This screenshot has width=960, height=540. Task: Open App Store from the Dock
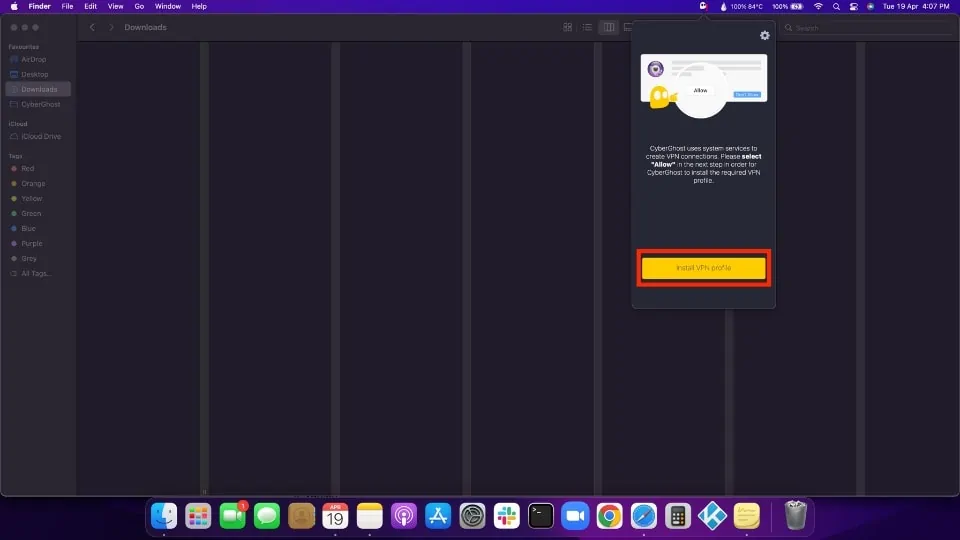[x=438, y=516]
